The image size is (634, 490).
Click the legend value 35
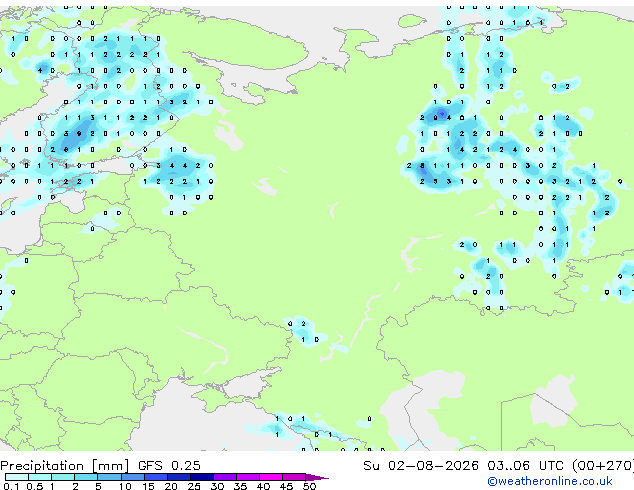click(x=240, y=486)
